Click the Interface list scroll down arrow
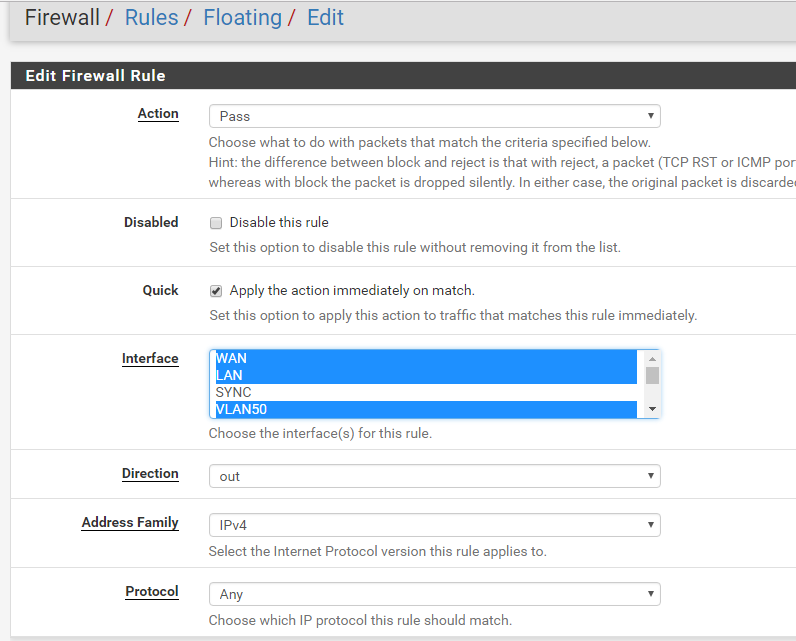 (652, 409)
